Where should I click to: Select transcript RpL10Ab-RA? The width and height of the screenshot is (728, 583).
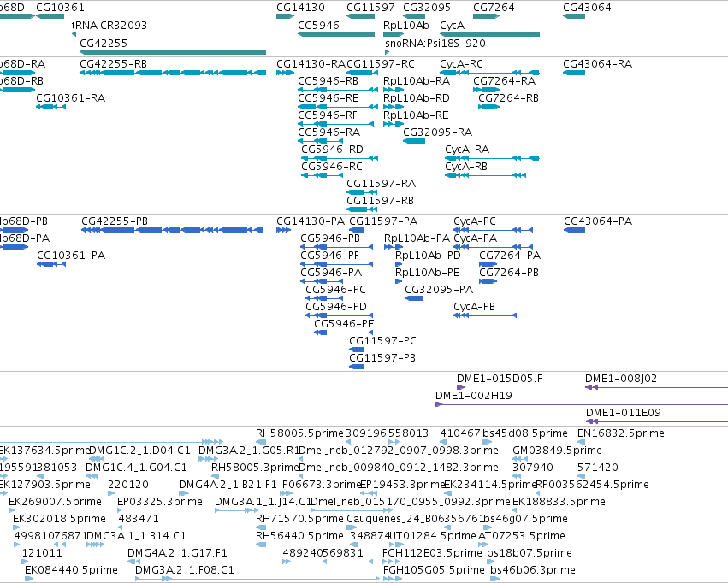point(417,81)
